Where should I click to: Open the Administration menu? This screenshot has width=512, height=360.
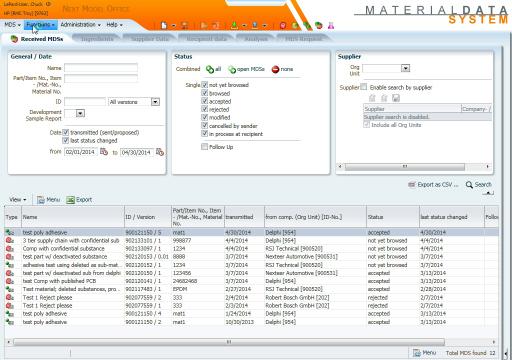coord(80,25)
